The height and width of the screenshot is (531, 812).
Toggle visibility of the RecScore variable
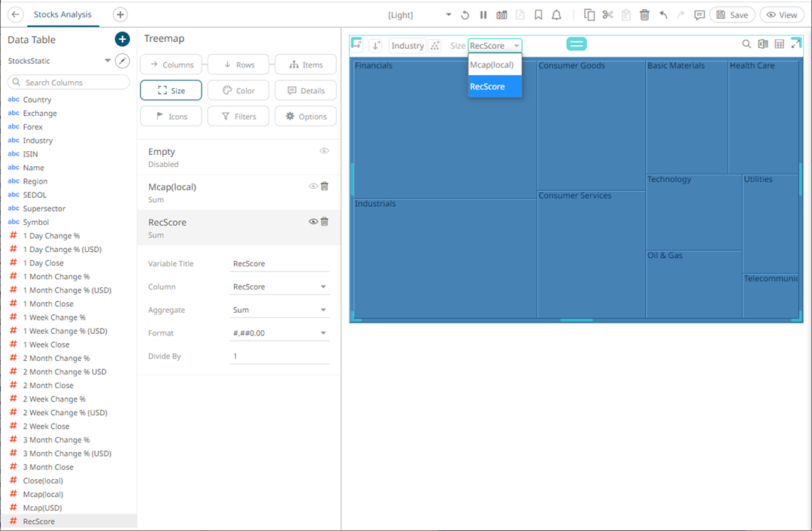tap(314, 222)
